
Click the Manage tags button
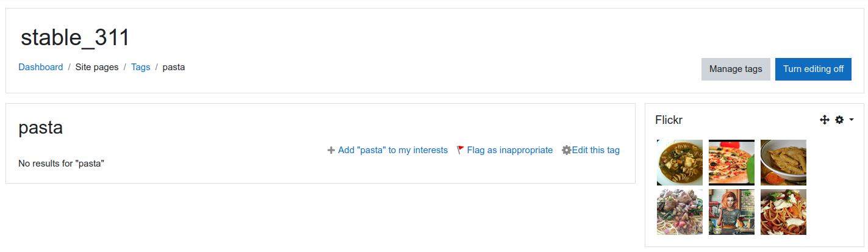tap(736, 69)
